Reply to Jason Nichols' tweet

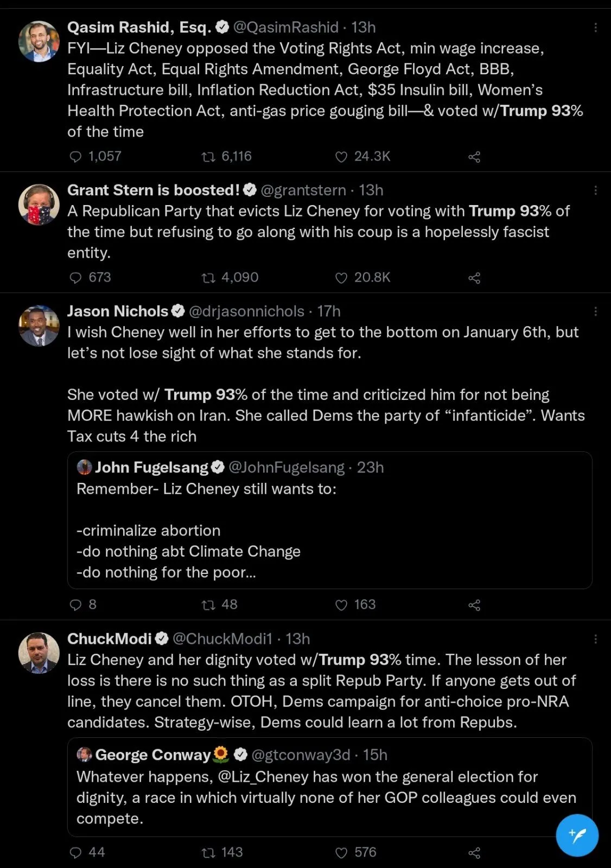click(76, 605)
